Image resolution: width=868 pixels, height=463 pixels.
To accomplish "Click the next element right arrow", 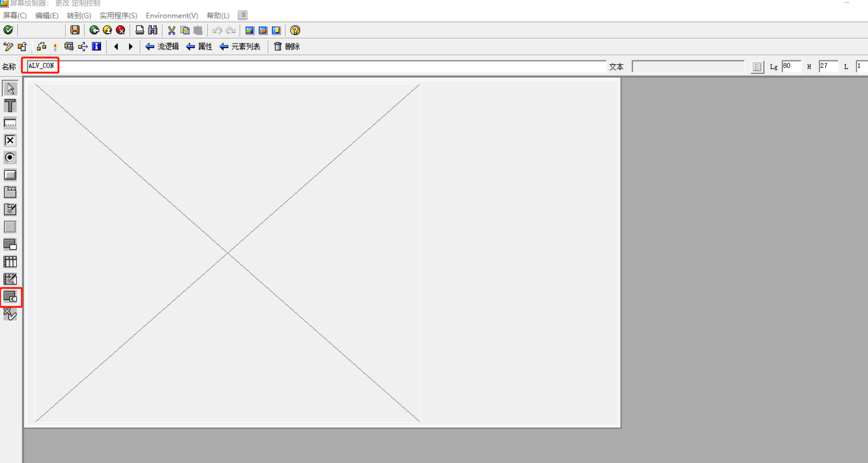I will pyautogui.click(x=131, y=46).
